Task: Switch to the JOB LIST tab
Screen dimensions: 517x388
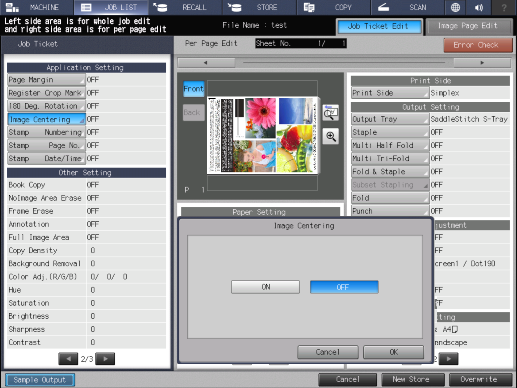Action: (112, 7)
